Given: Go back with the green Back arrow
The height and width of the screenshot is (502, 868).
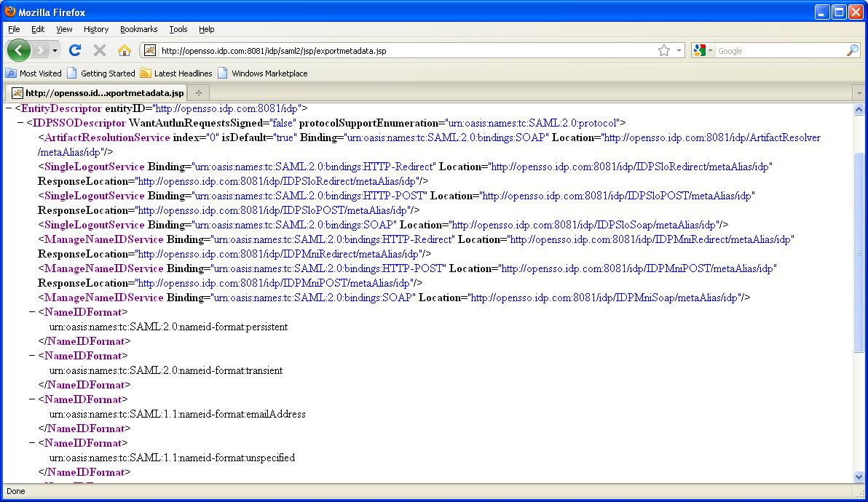Looking at the screenshot, I should [19, 50].
